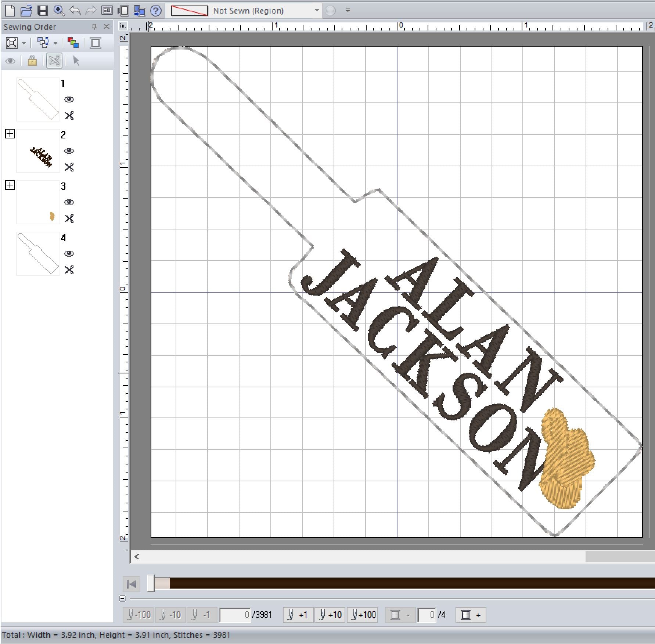This screenshot has width=655, height=644.
Task: Open the fit-to-frame icon dropdown arrow
Action: pos(24,43)
